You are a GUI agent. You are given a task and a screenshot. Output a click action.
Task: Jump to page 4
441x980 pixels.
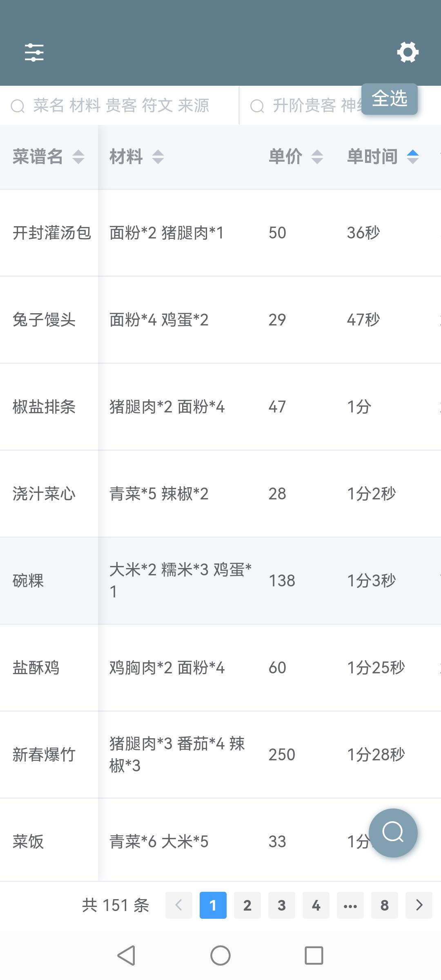click(316, 905)
